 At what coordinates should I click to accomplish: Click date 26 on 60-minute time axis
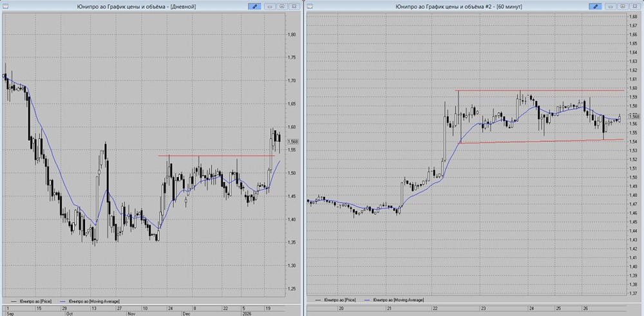(585, 308)
